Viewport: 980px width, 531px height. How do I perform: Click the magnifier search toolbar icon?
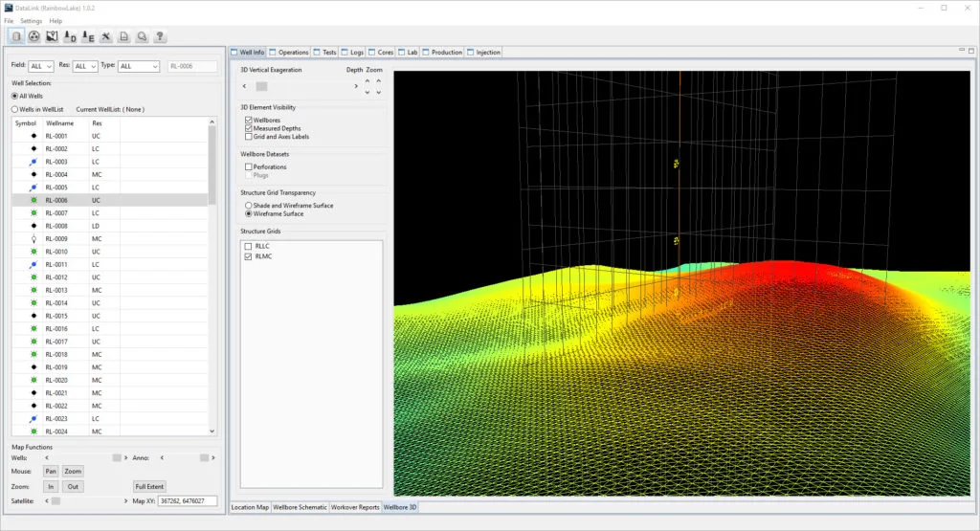pos(142,36)
